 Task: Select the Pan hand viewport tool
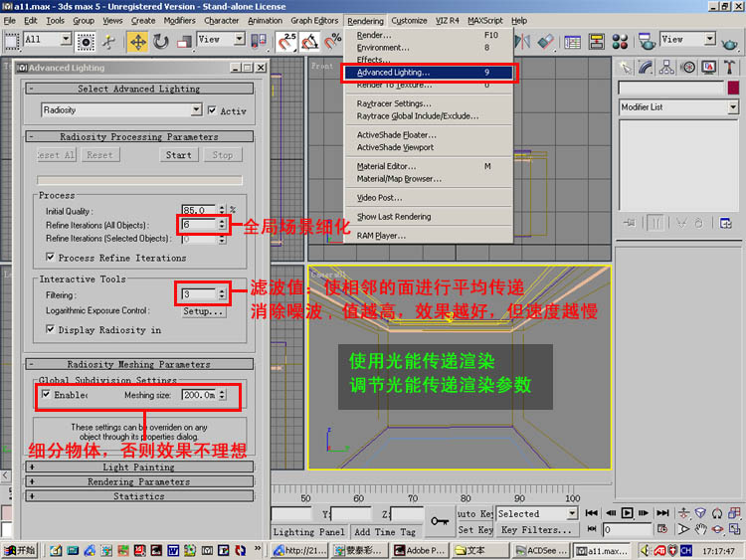click(701, 529)
